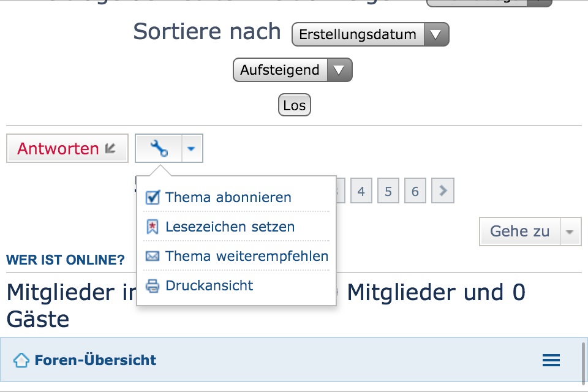Open the Erstellungsdatum sort dropdown

point(370,34)
